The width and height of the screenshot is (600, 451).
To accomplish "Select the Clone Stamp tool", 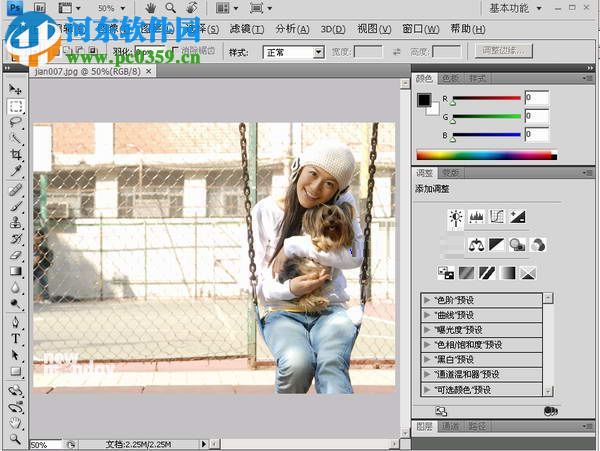I will (15, 222).
